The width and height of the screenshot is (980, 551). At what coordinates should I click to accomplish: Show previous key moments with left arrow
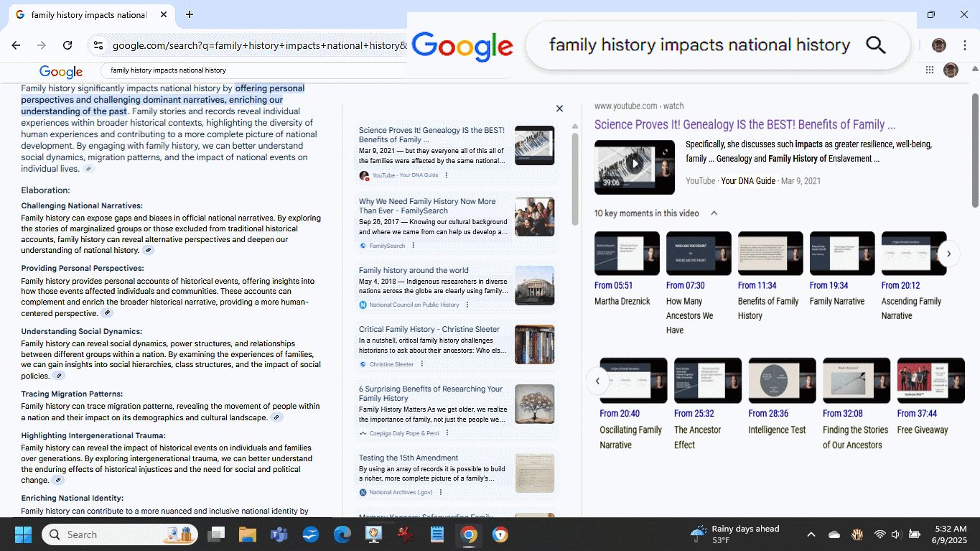coord(597,380)
